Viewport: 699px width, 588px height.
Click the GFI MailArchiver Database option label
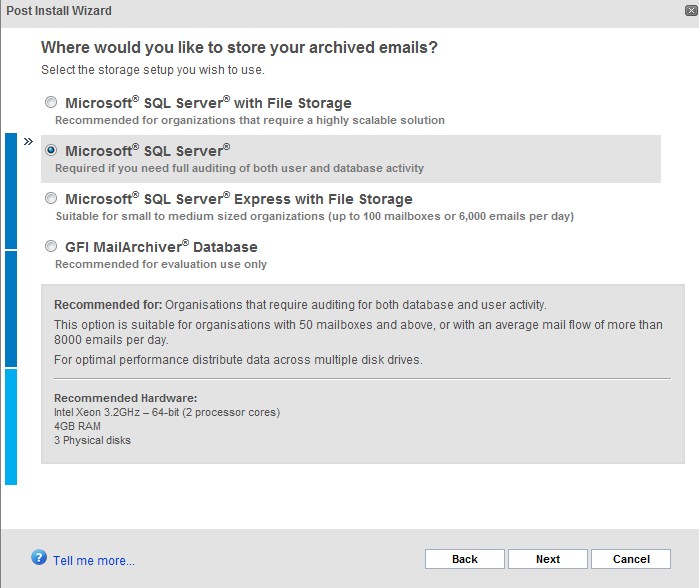point(161,247)
